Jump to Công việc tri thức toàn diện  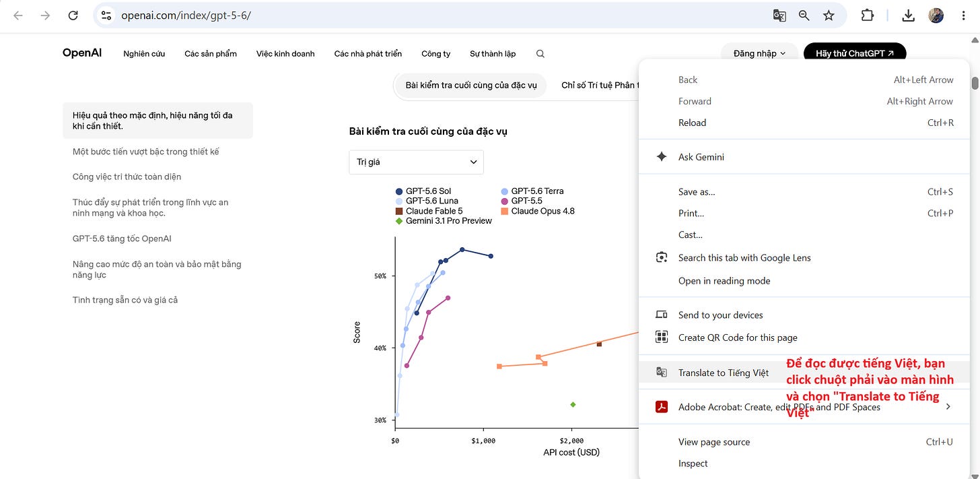coord(127,177)
